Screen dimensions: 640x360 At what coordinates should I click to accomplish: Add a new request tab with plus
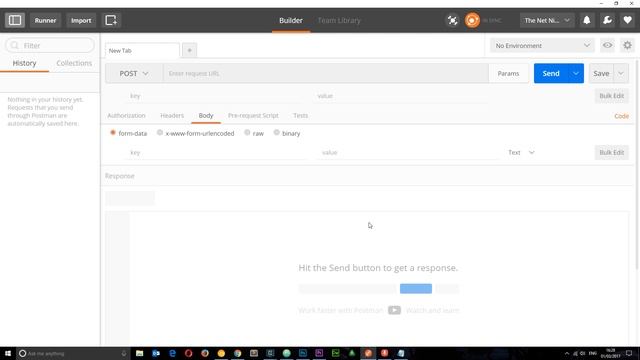point(189,50)
